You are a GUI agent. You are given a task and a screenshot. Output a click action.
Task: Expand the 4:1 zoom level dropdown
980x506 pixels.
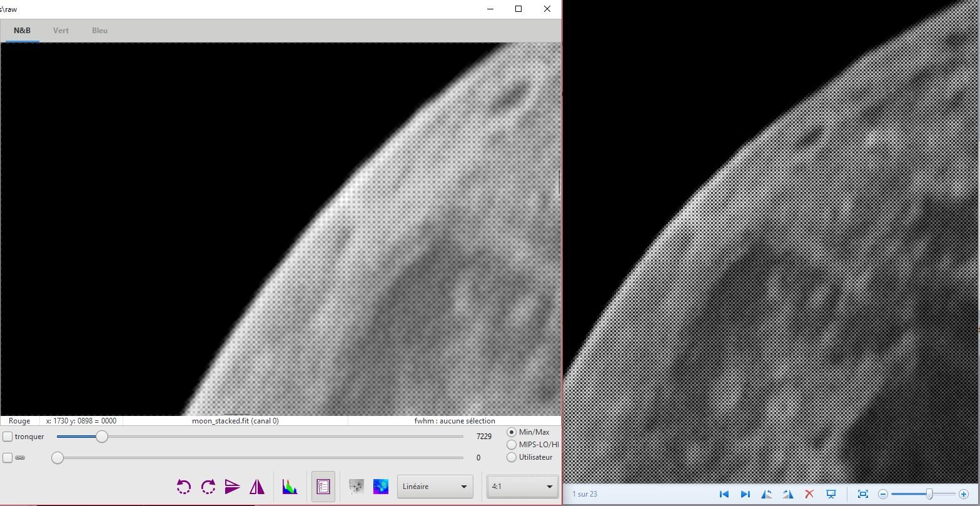(522, 487)
